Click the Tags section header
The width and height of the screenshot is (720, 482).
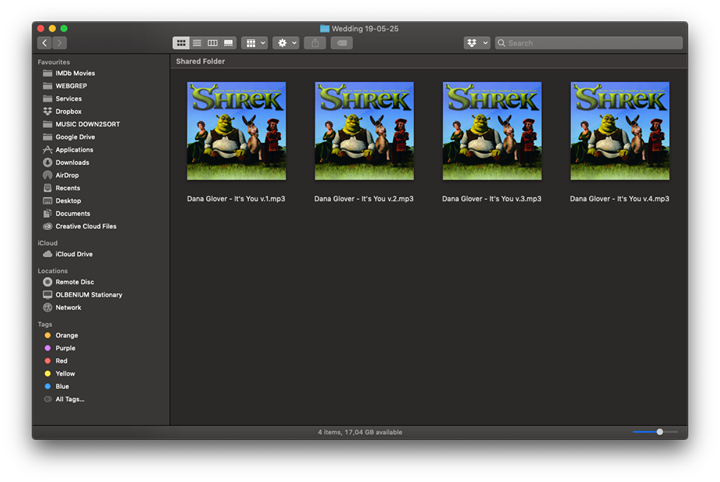point(45,325)
